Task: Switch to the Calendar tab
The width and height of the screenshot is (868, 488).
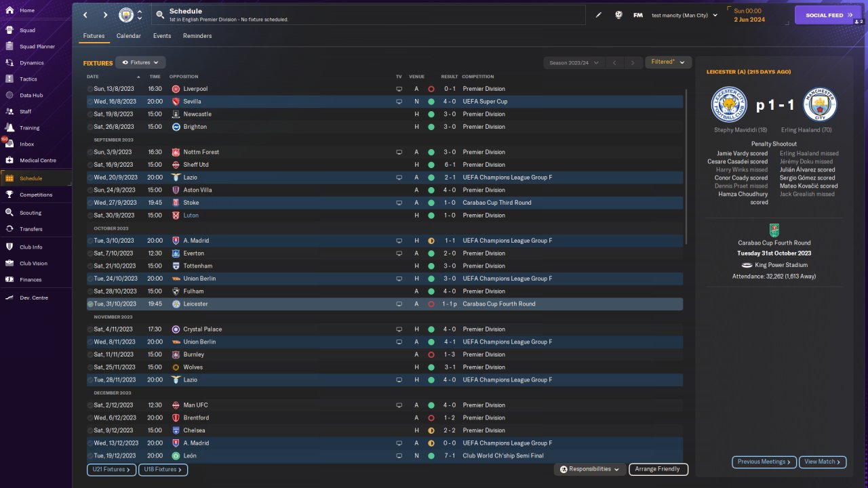Action: pos(129,36)
